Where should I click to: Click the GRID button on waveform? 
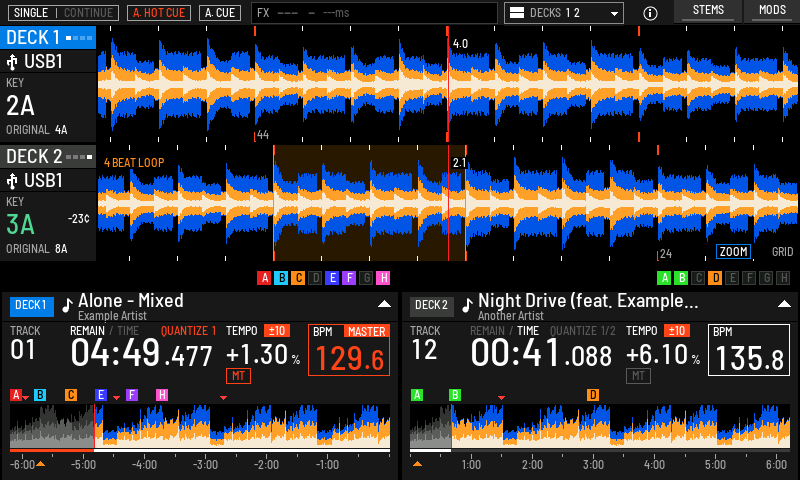[782, 251]
